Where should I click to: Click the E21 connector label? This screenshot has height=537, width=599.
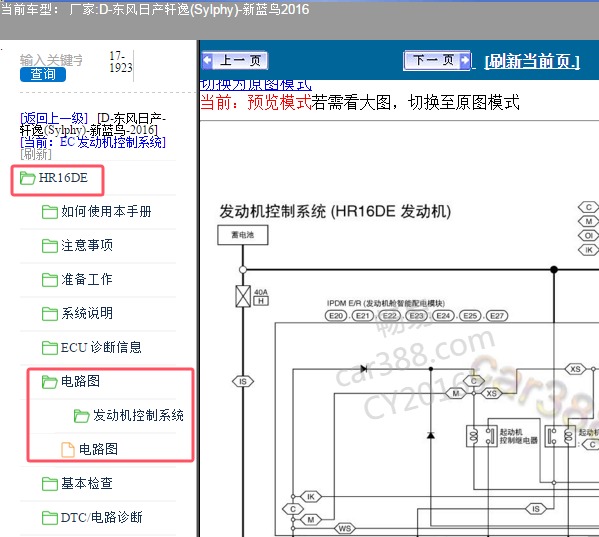pos(363,316)
